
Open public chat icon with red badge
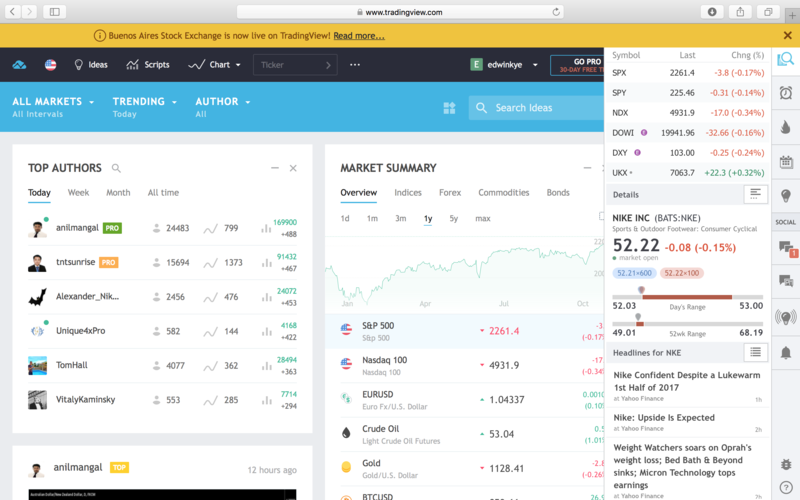787,249
